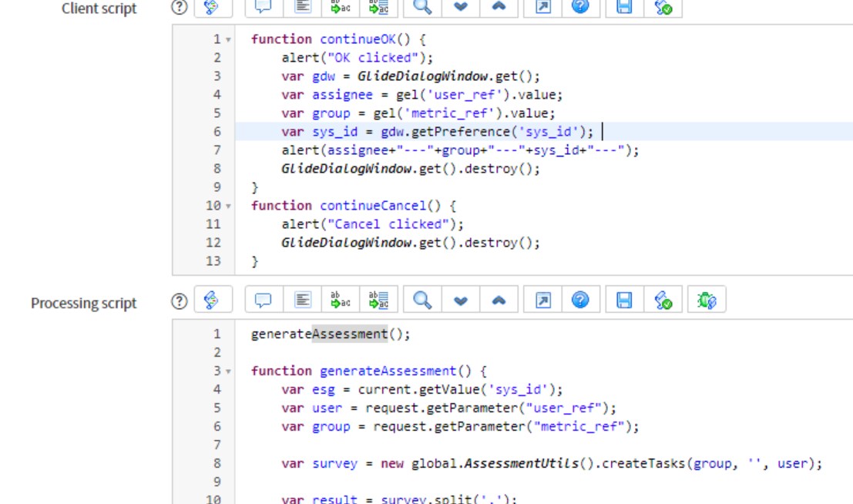The image size is (853, 504).
Task: Open Replace in Client script toolbar
Action: pos(341,7)
